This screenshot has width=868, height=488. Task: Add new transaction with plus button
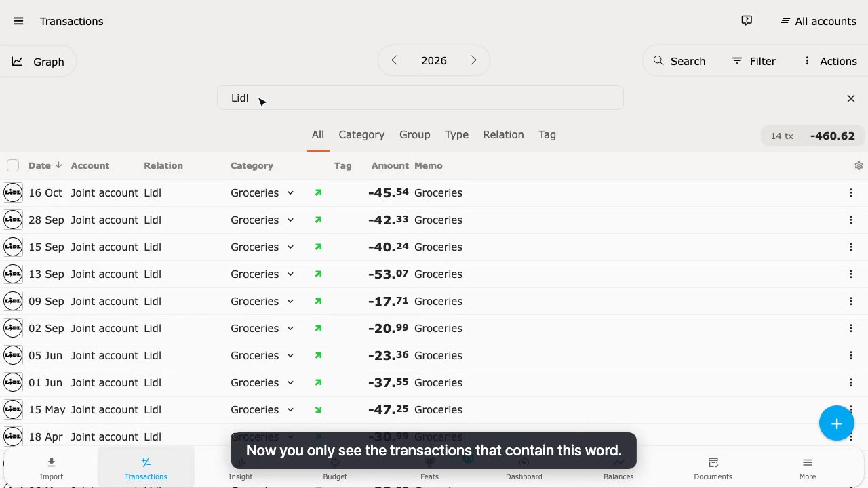pyautogui.click(x=837, y=424)
